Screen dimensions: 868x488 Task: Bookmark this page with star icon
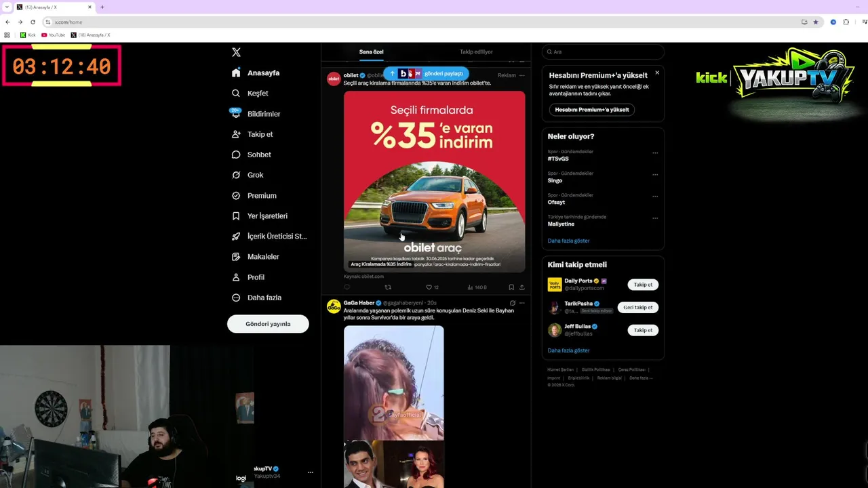point(816,22)
